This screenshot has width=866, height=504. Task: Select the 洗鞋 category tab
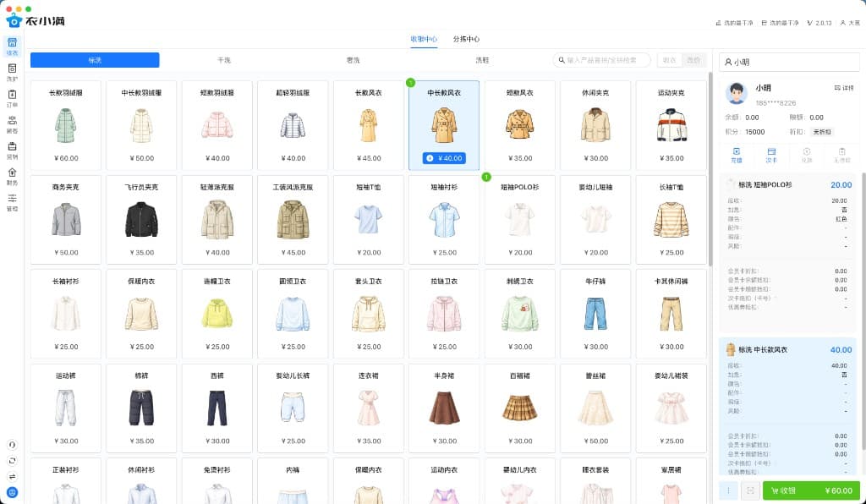point(482,60)
